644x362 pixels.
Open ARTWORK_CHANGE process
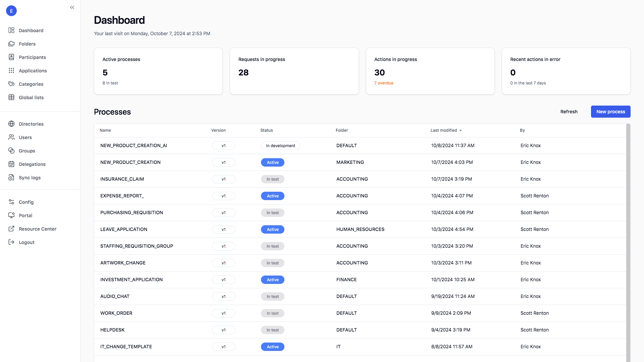[x=123, y=263]
